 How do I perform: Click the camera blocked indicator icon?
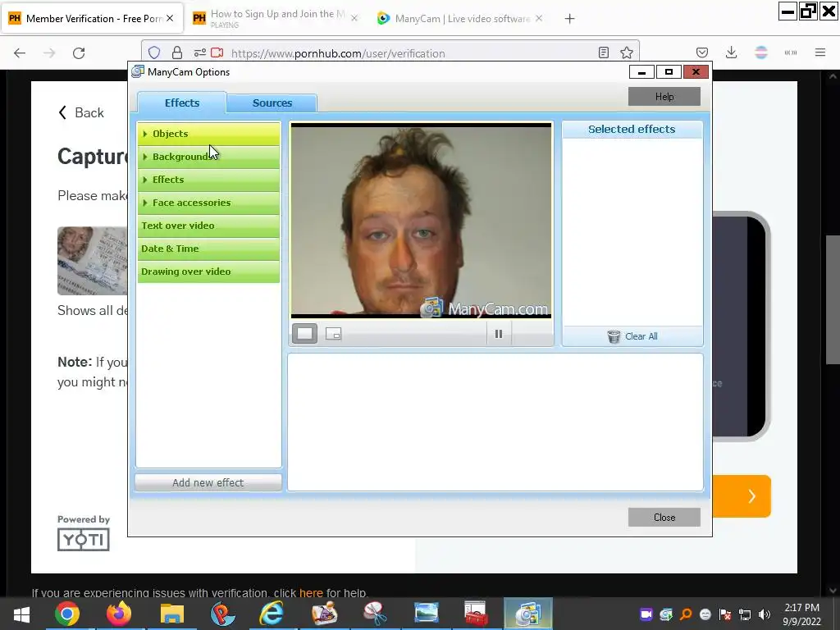tap(217, 52)
